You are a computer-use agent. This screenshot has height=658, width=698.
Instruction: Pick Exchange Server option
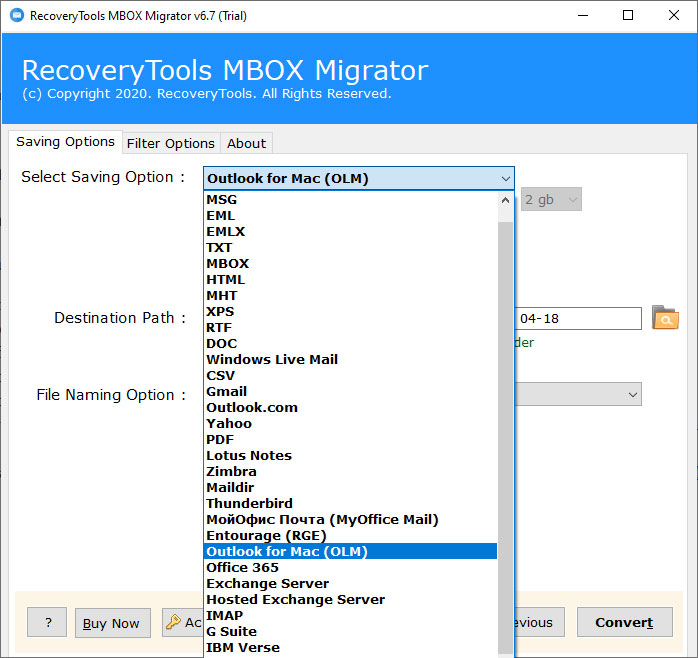coord(350,584)
